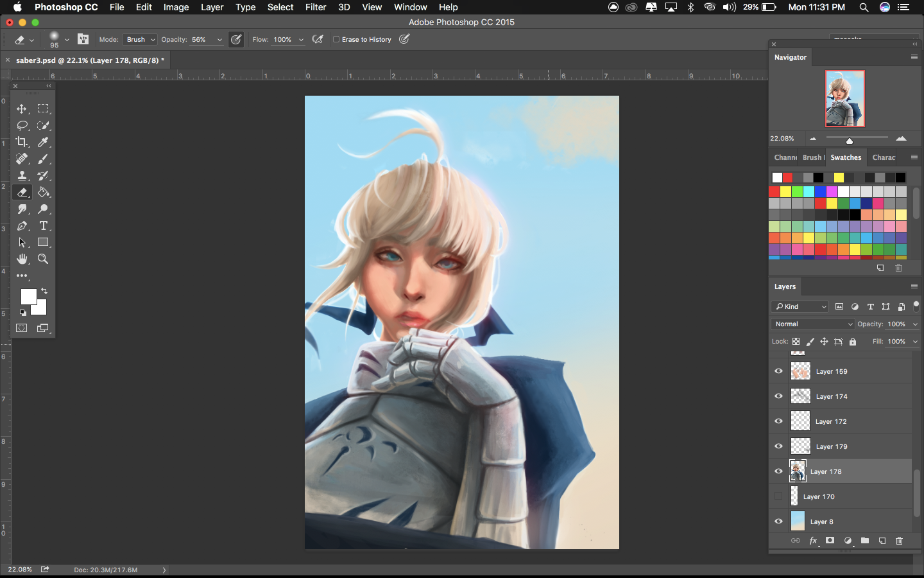Show the hidden Layer 170
Image resolution: width=924 pixels, height=578 pixels.
tap(778, 496)
